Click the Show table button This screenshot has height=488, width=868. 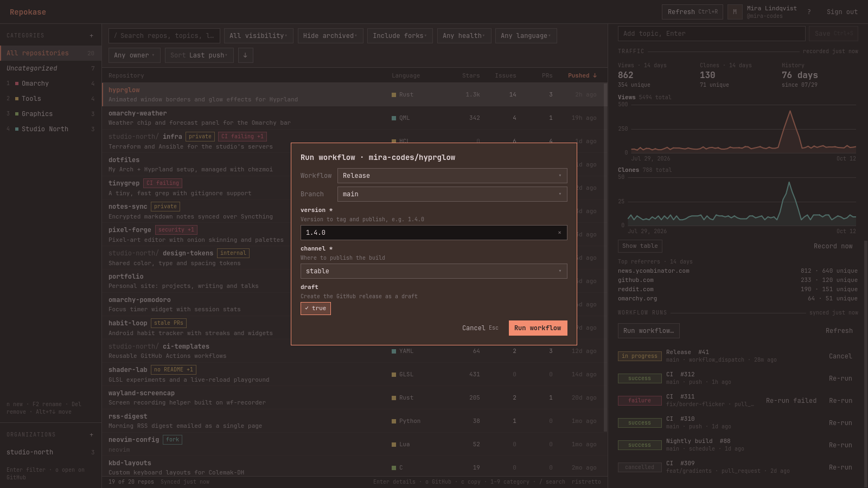click(640, 246)
